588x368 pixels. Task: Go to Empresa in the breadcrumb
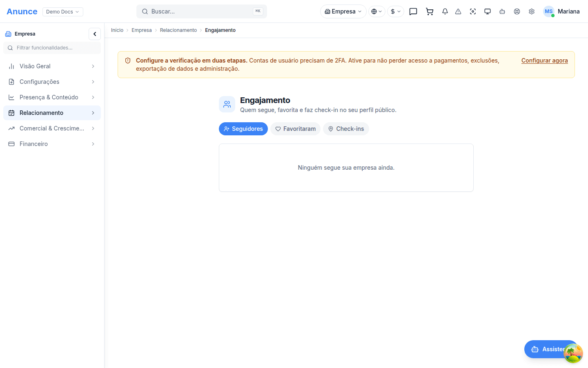(x=142, y=30)
